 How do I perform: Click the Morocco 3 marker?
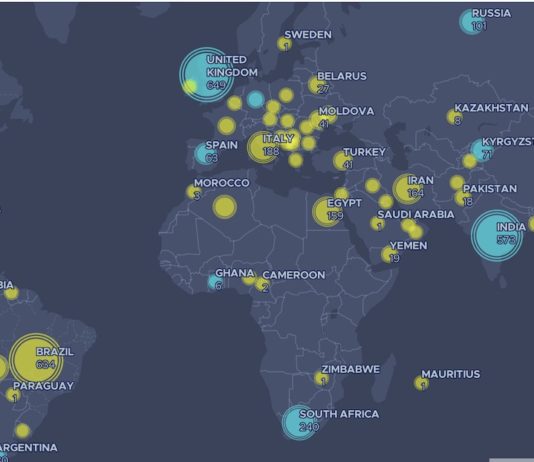[x=194, y=192]
